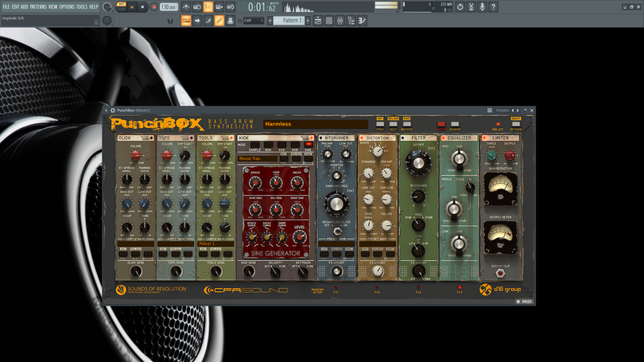Click the arrow left of Pattern 1

pyautogui.click(x=270, y=21)
